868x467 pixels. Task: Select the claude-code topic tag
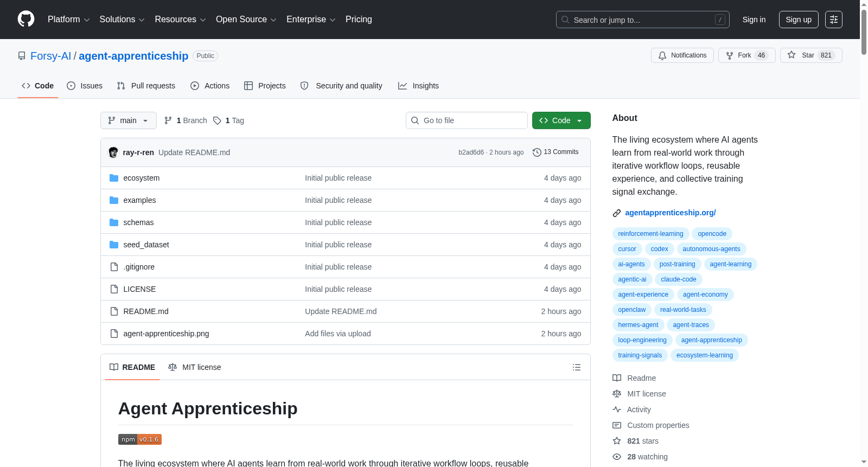click(x=679, y=279)
